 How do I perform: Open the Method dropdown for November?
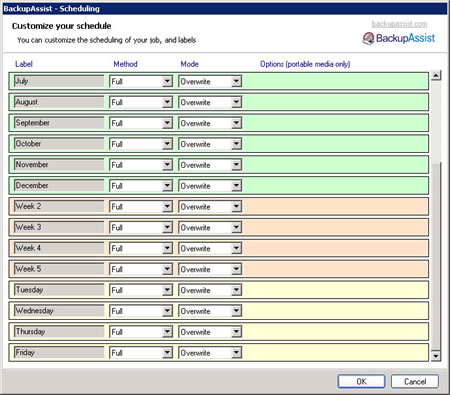click(x=141, y=165)
